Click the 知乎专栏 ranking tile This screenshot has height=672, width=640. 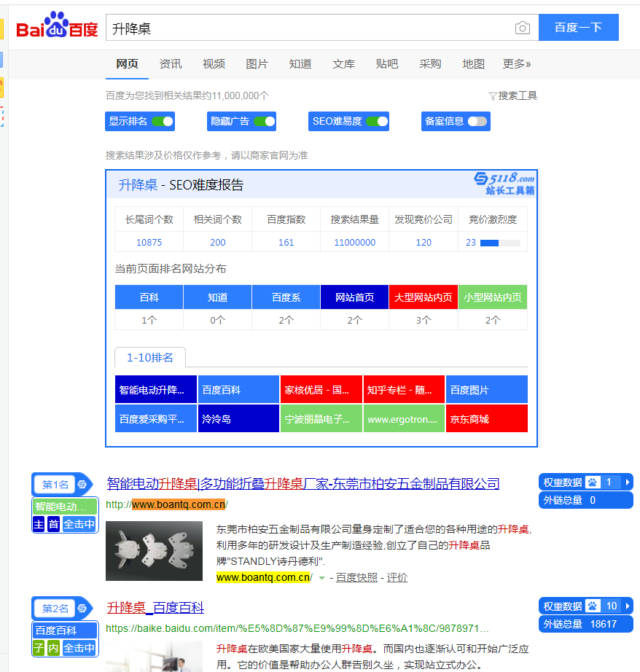coord(405,390)
